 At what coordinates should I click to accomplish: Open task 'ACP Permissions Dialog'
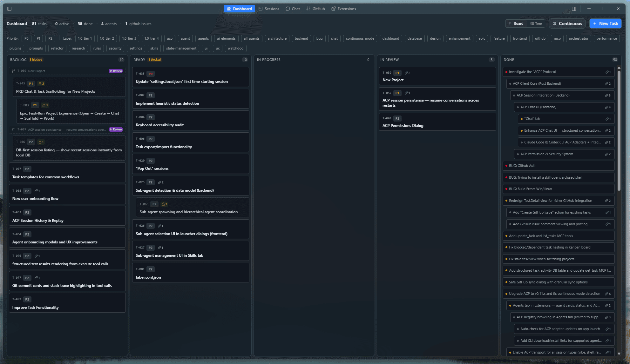coord(437,122)
